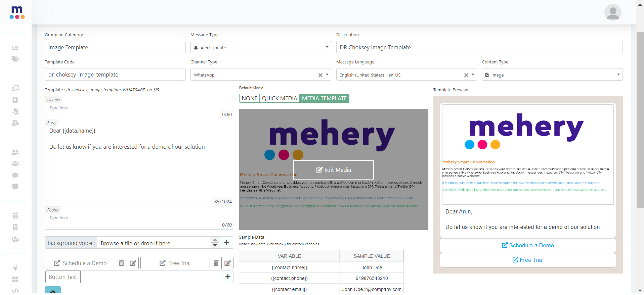The image size is (644, 295).
Task: Expand the Message Type Alert Update dropdown
Action: [261, 47]
